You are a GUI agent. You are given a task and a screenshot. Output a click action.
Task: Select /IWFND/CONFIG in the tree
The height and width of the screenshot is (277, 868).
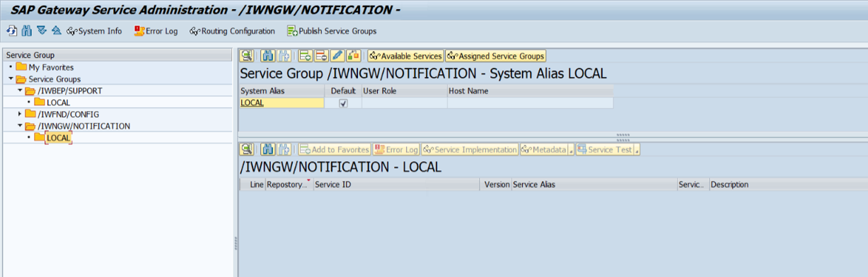click(68, 114)
